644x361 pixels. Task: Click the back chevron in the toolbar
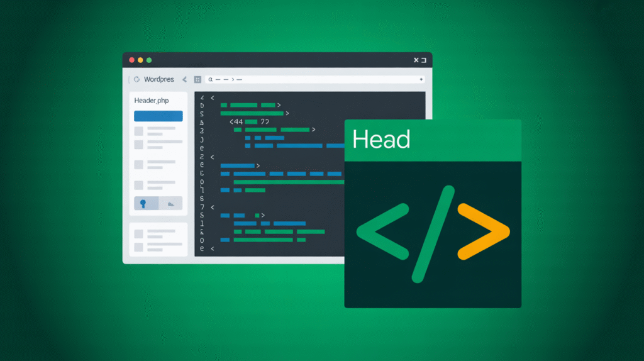[x=184, y=80]
